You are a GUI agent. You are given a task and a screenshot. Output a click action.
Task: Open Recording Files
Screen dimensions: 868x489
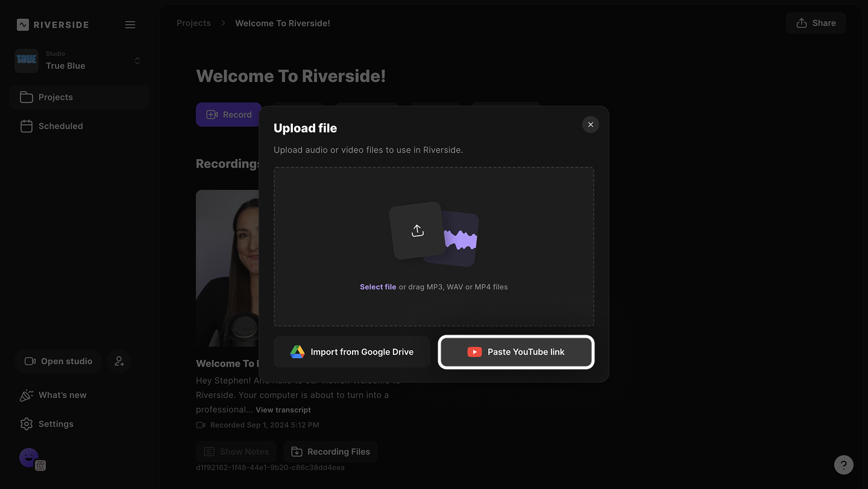tap(330, 452)
